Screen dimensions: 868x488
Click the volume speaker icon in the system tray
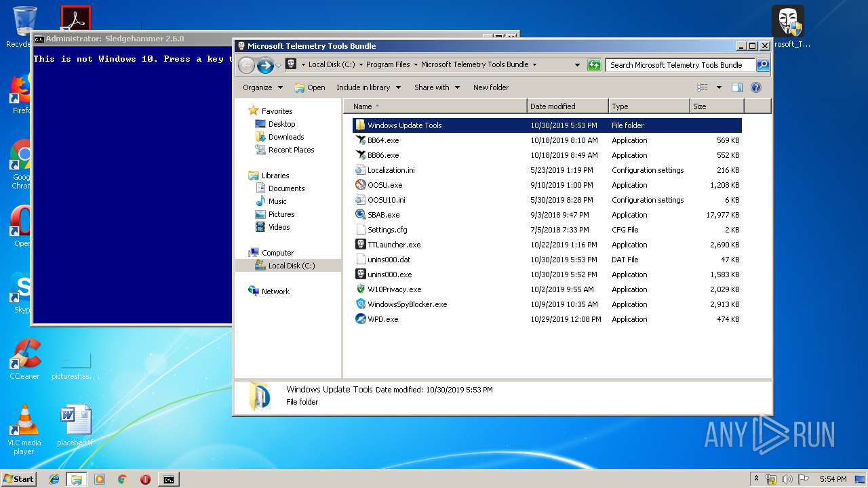pyautogui.click(x=787, y=479)
